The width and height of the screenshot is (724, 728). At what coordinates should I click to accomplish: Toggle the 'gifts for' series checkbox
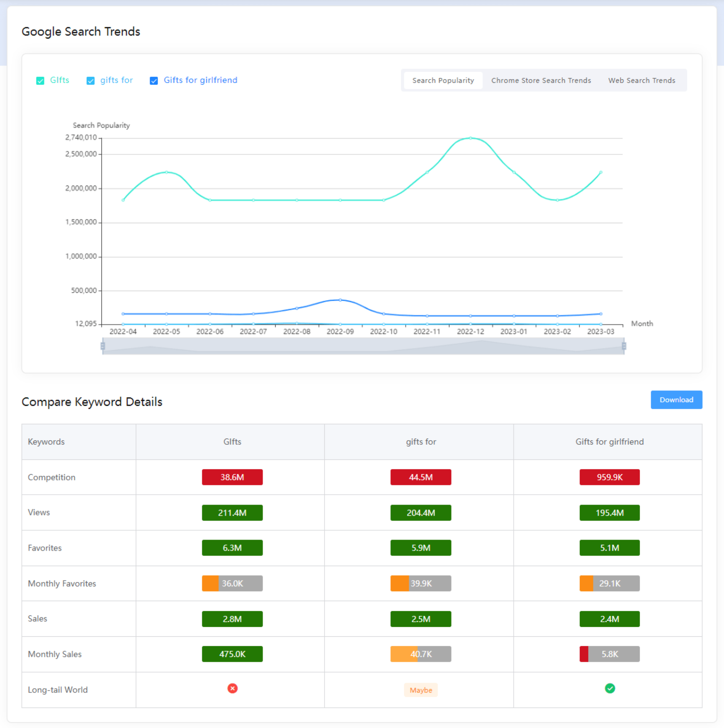tap(90, 81)
